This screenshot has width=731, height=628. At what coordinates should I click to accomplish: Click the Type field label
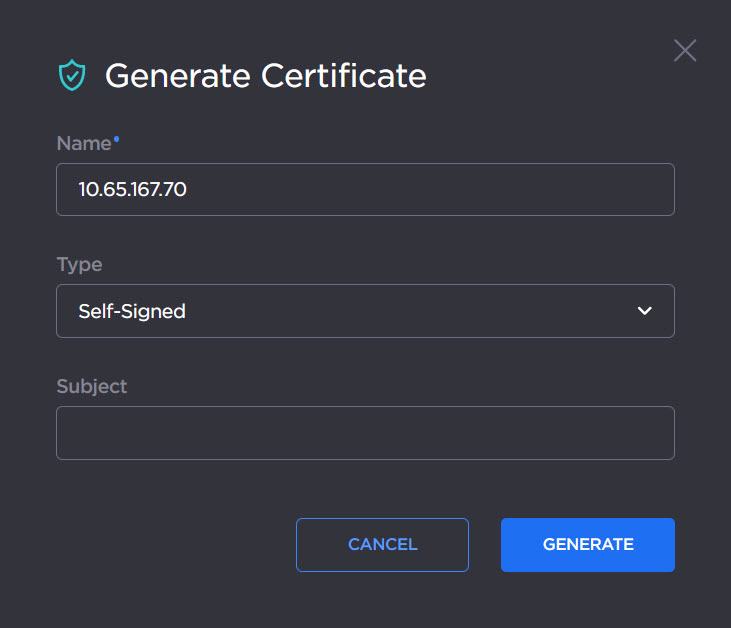pos(79,265)
